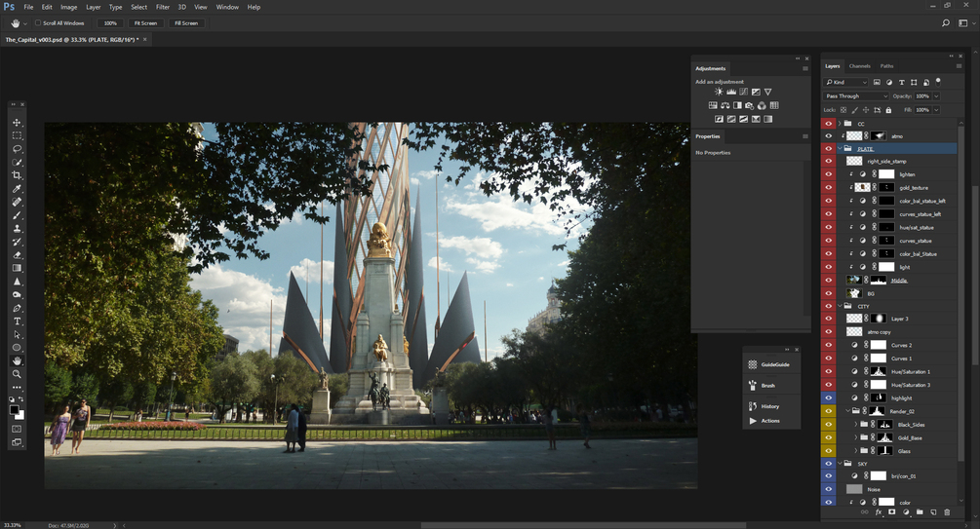The image size is (980, 529).
Task: Expand the Glass group
Action: click(855, 450)
